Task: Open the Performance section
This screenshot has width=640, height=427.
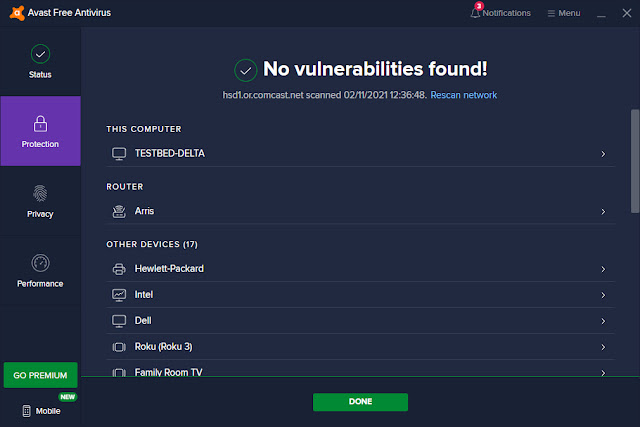Action: (40, 271)
